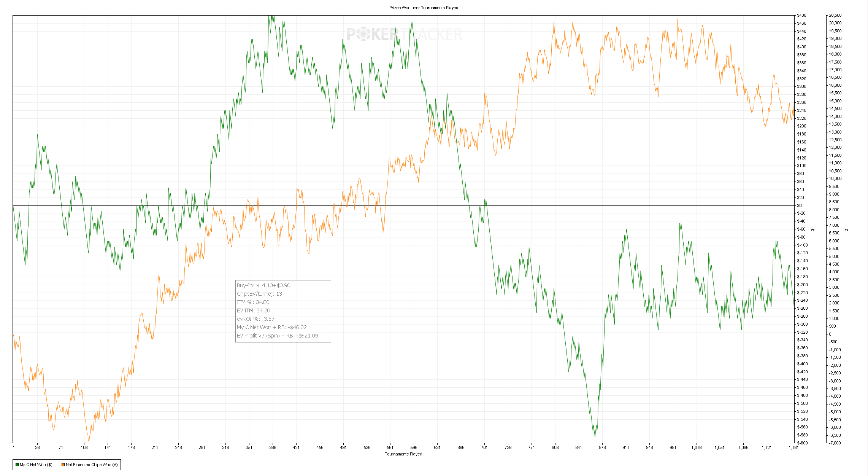Click "EV Profit v7 (Spin) + RB: -$621.09" line
Screen dimensions: 868x476
[278, 336]
